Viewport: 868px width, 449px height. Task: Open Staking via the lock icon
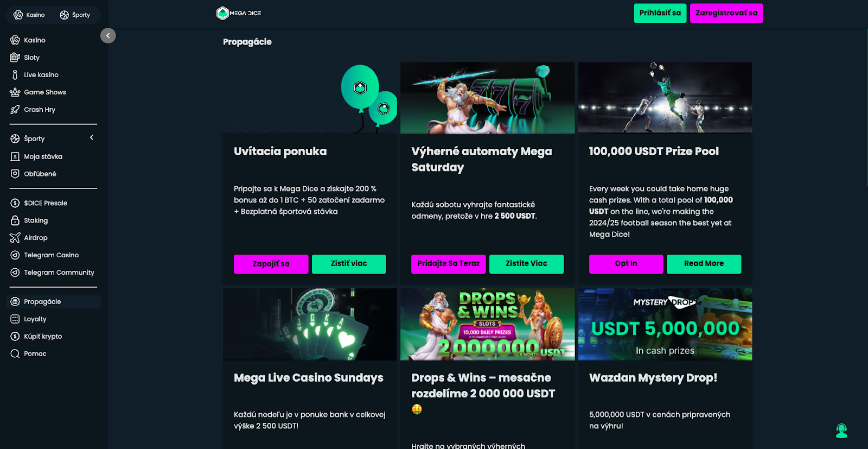pyautogui.click(x=15, y=220)
